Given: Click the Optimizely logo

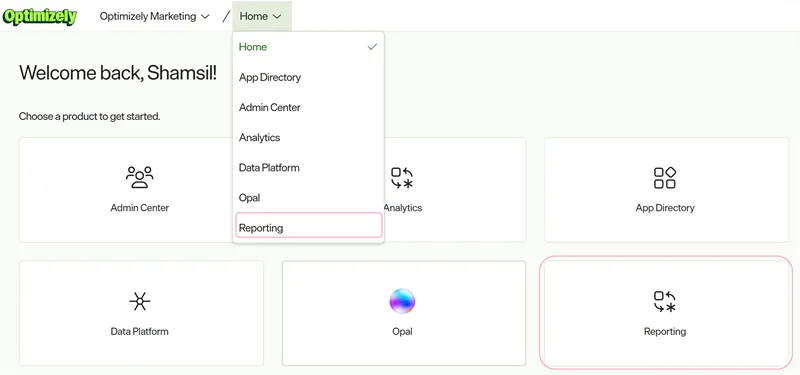Looking at the screenshot, I should [x=39, y=16].
